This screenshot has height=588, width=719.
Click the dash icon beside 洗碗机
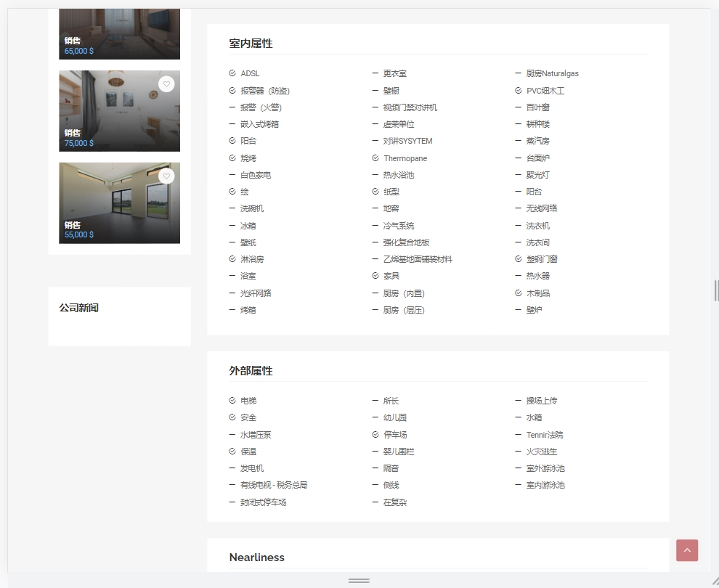[232, 208]
